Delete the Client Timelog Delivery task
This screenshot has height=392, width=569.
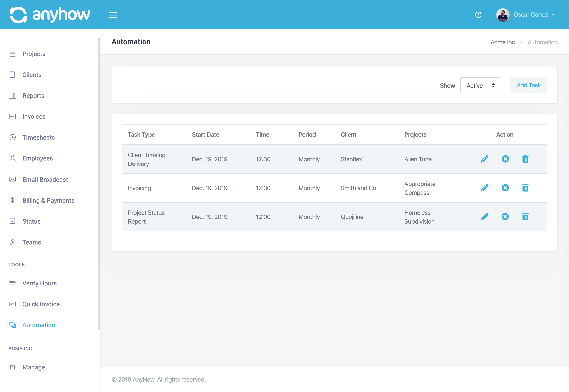526,159
